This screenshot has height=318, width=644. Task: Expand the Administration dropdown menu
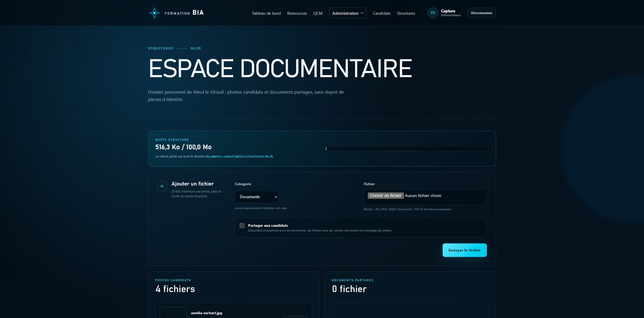pos(348,13)
